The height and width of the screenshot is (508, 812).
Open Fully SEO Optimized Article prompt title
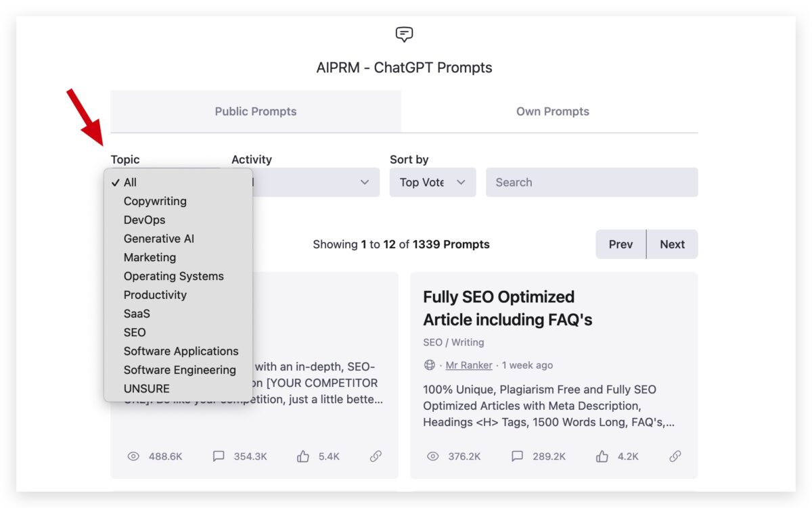tap(507, 308)
